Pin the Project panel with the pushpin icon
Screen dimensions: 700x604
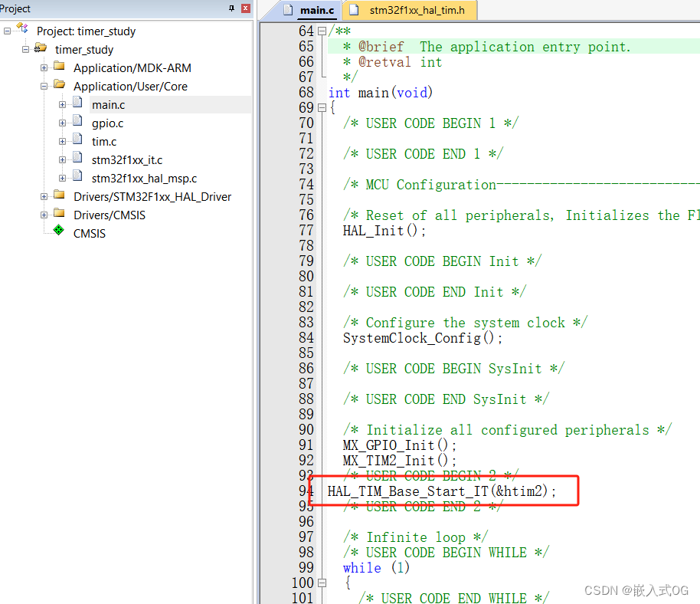tap(231, 8)
